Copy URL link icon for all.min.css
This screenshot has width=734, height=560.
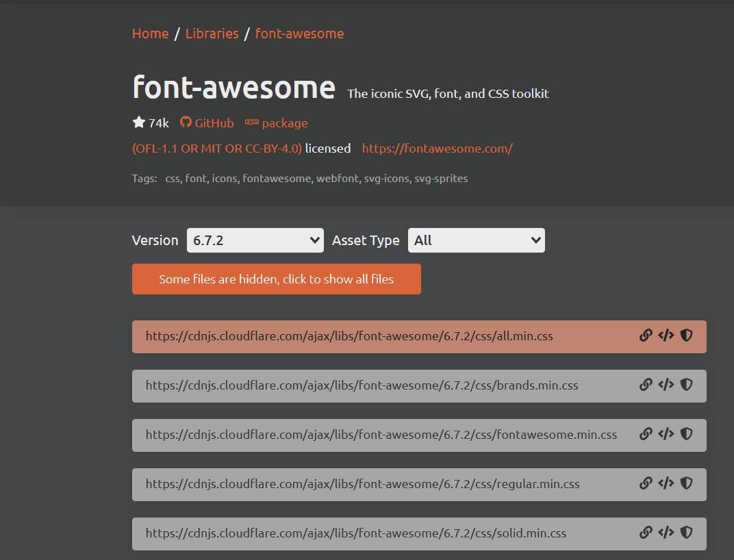point(646,335)
